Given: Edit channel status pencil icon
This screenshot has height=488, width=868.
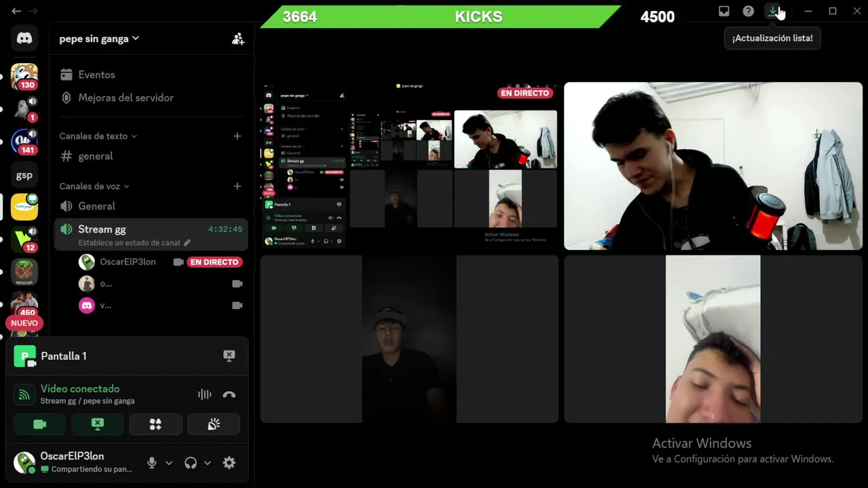Looking at the screenshot, I should point(187,243).
